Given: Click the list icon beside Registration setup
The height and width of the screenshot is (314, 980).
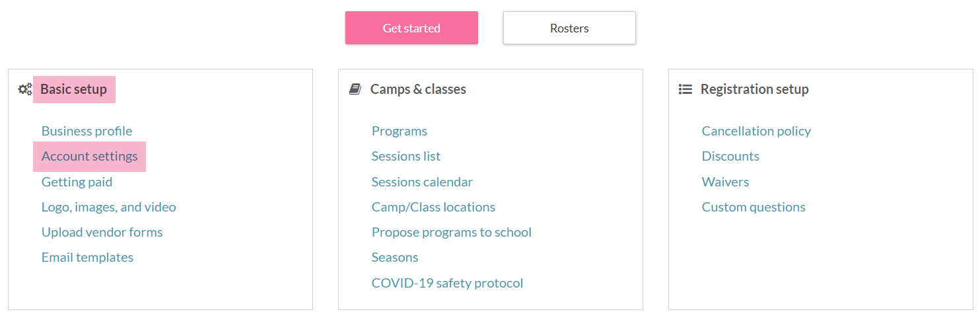Looking at the screenshot, I should pyautogui.click(x=685, y=89).
